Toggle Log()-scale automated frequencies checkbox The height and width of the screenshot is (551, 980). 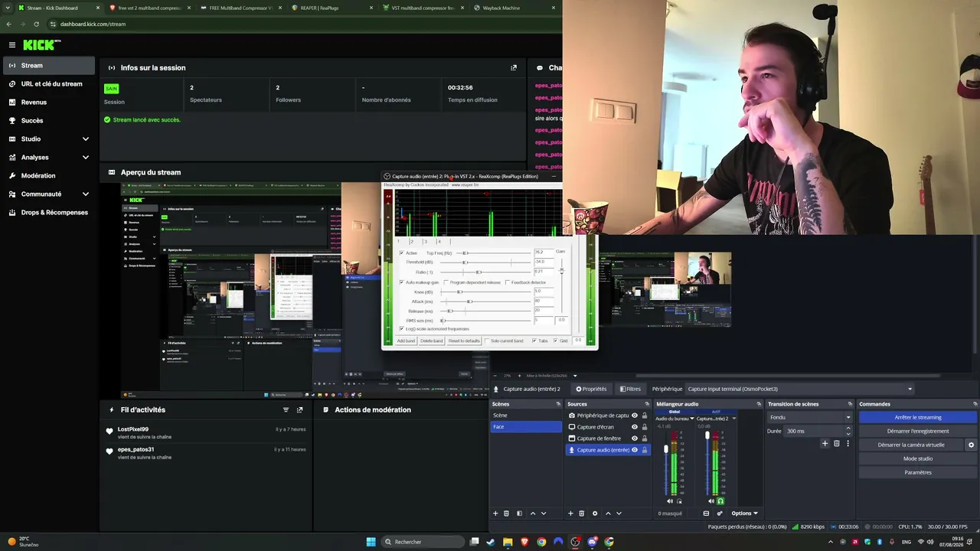pyautogui.click(x=401, y=329)
